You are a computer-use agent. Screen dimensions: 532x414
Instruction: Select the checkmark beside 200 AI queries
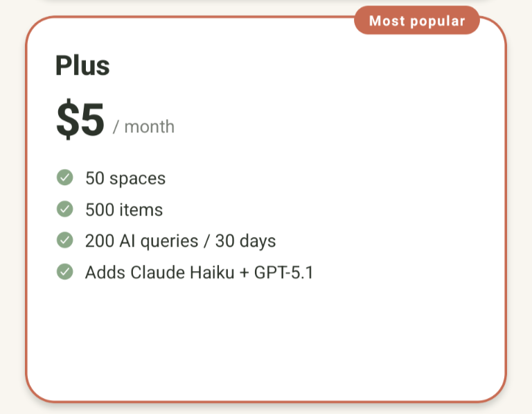point(64,241)
